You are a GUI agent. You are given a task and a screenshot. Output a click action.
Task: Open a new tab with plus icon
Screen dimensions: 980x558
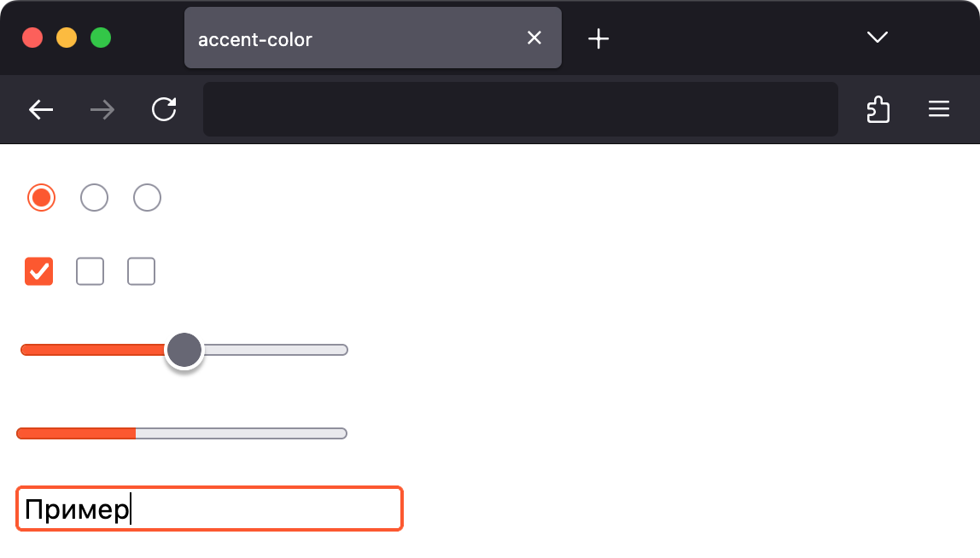(598, 38)
